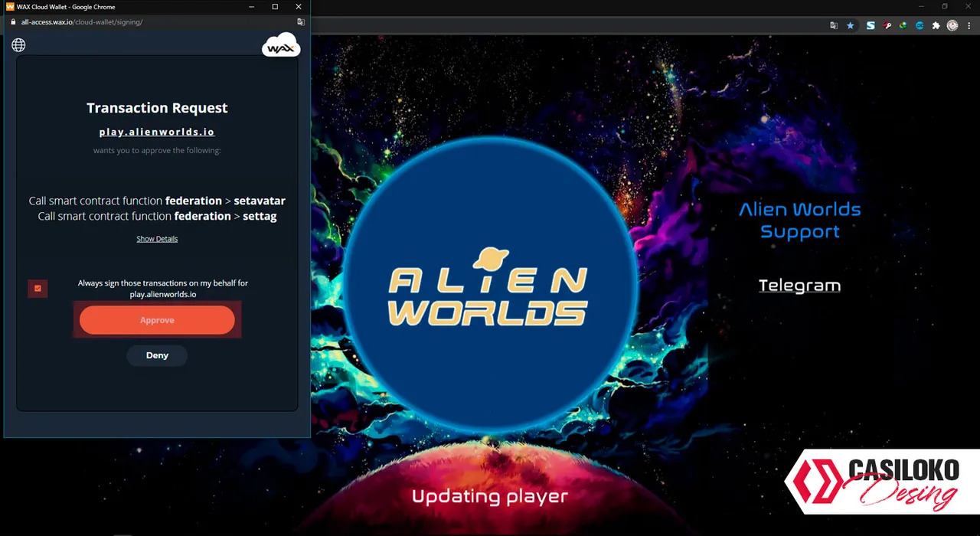Expand Show Details of the transaction
Viewport: 980px width, 536px height.
157,239
